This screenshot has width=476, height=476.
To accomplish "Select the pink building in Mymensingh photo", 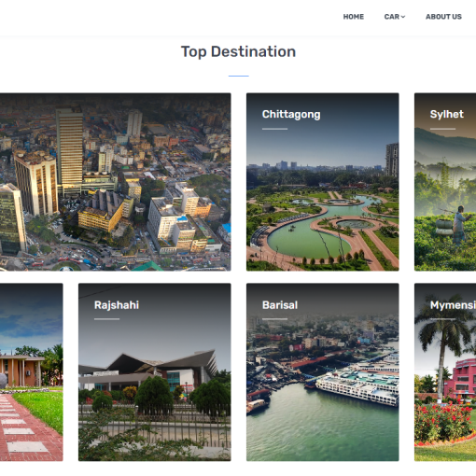I will pos(460,379).
